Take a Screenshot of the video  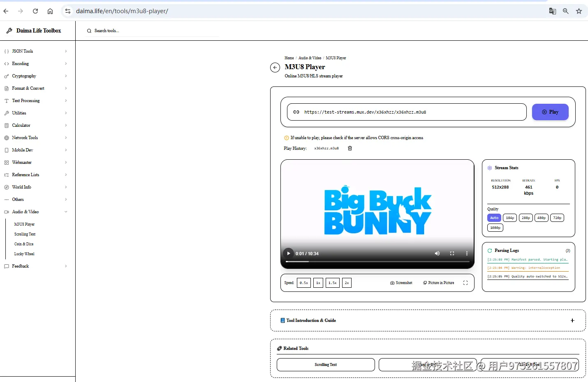click(401, 283)
